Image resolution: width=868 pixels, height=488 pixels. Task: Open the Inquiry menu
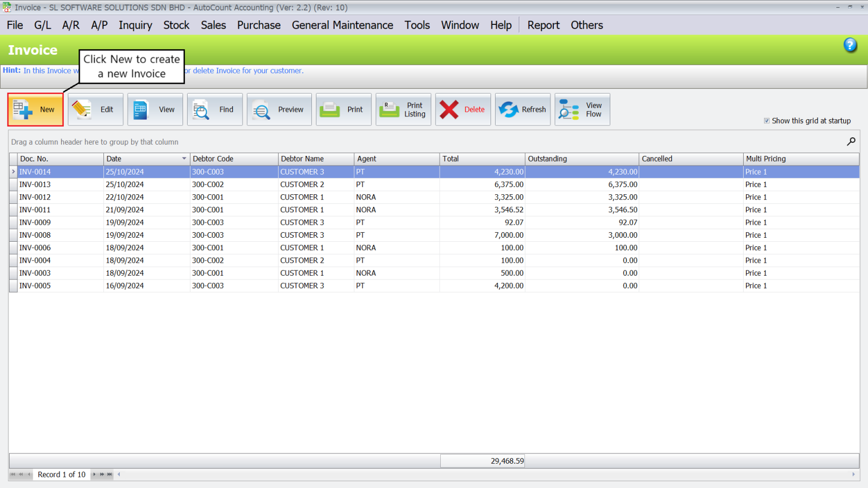(x=135, y=25)
